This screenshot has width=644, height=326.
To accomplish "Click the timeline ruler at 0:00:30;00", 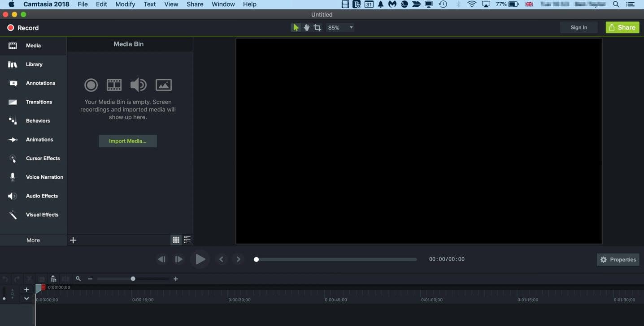I will tap(239, 300).
